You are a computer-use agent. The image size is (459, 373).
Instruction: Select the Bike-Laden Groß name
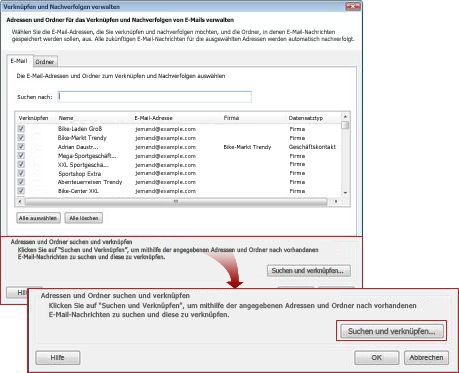tap(80, 129)
